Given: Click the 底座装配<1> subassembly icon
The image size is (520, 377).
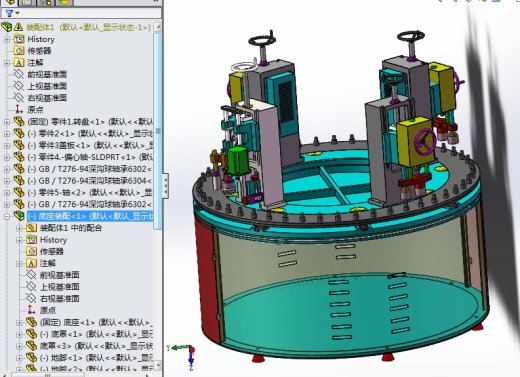Looking at the screenshot, I should (x=19, y=216).
